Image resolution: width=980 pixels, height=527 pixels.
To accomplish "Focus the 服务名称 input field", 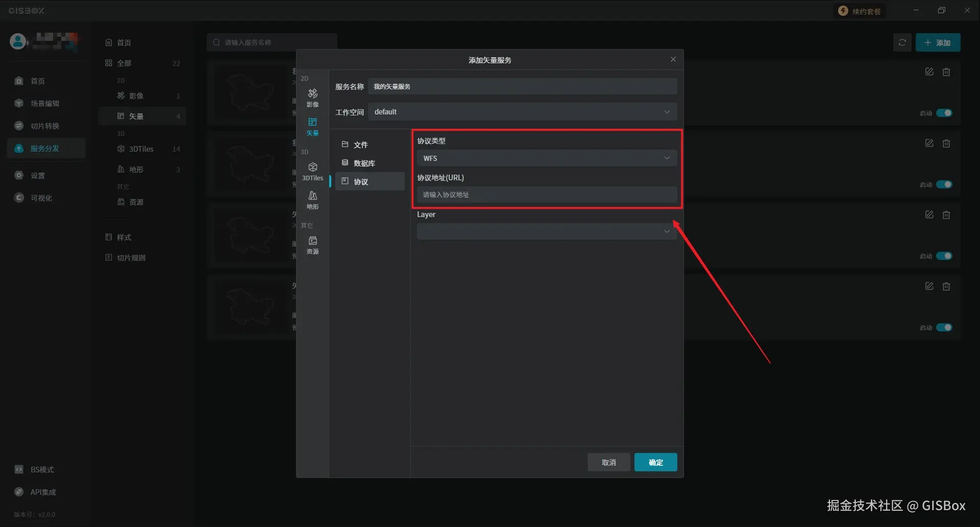I will (x=523, y=86).
